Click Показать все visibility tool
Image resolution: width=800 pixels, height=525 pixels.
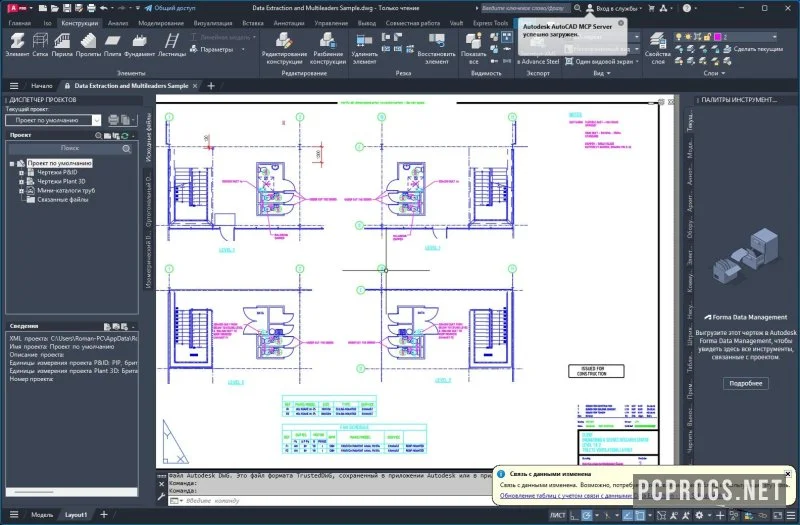coord(473,48)
